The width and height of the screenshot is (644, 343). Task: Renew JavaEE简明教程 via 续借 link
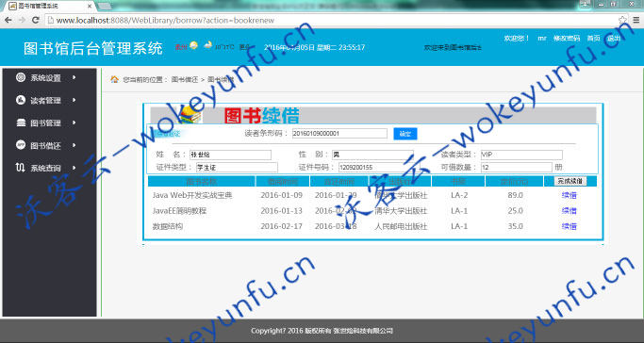(x=569, y=211)
